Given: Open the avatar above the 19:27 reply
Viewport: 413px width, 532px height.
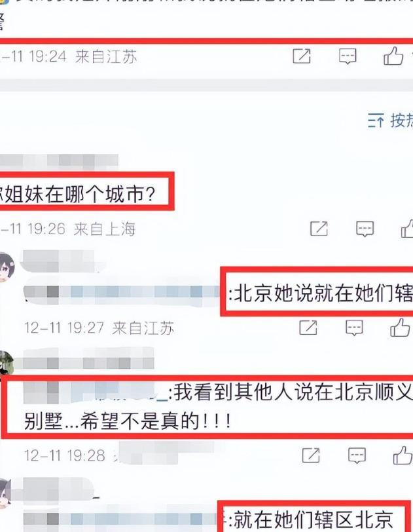Looking at the screenshot, I should pyautogui.click(x=6, y=267).
